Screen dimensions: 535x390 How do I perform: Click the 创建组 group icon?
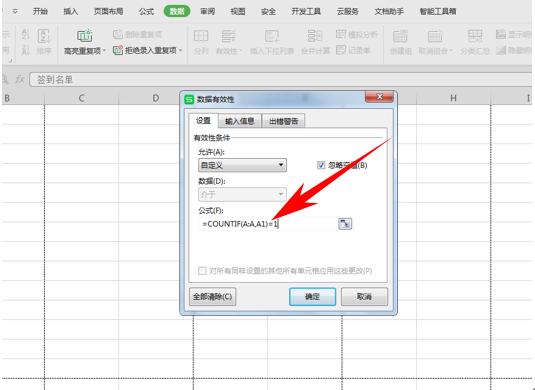point(400,36)
